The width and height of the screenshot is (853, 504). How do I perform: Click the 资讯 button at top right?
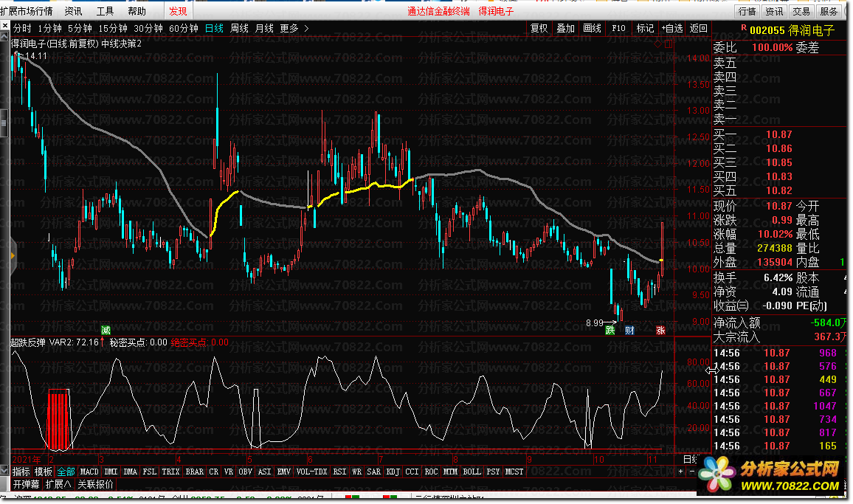coord(773,11)
